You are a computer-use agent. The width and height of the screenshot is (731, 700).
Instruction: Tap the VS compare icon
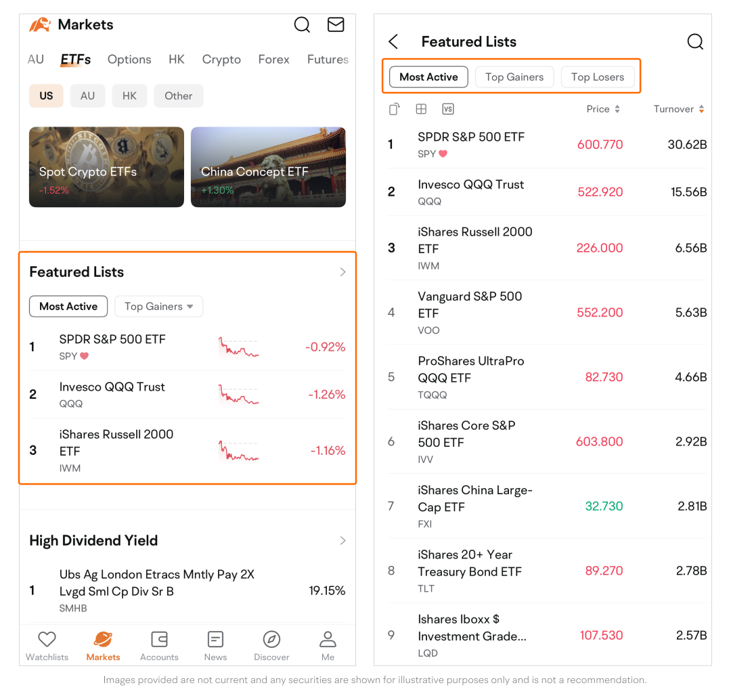[x=447, y=109]
